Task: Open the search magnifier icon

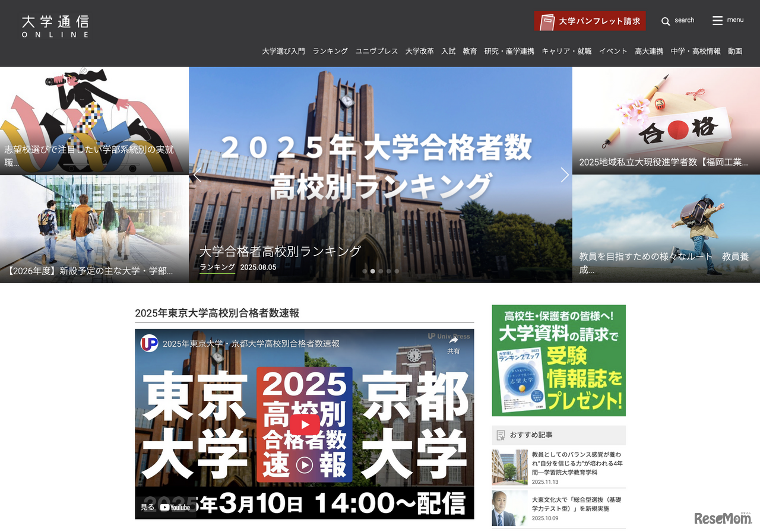Action: coord(666,20)
